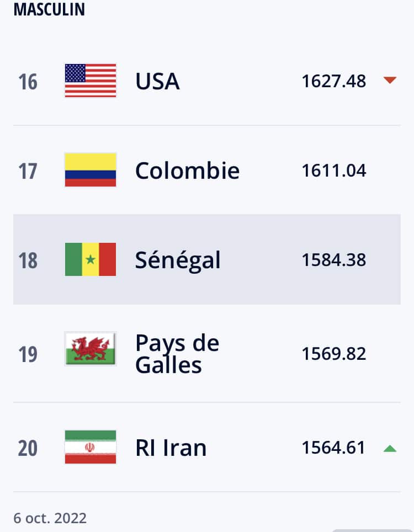Click the Colombie flag icon

(90, 169)
